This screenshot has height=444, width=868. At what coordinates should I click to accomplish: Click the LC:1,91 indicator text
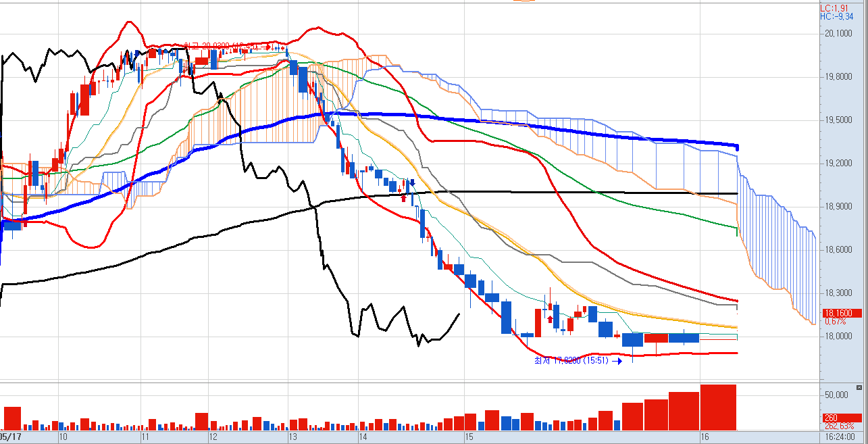[834, 8]
